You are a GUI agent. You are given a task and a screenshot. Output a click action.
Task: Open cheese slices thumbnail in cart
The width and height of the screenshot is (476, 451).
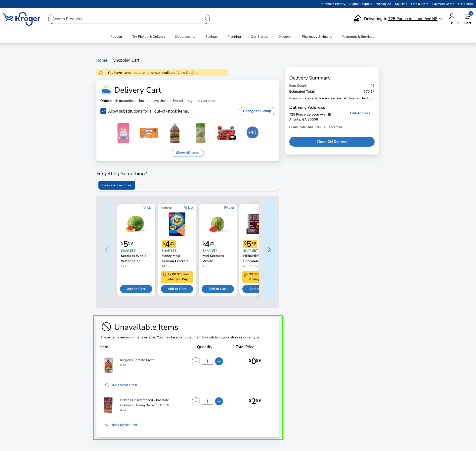click(149, 133)
